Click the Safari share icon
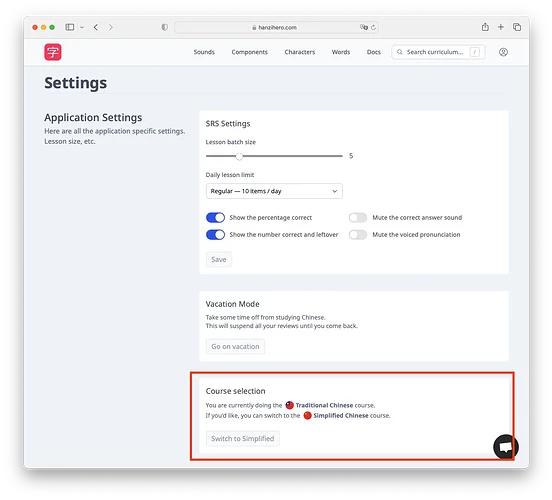 pyautogui.click(x=485, y=27)
